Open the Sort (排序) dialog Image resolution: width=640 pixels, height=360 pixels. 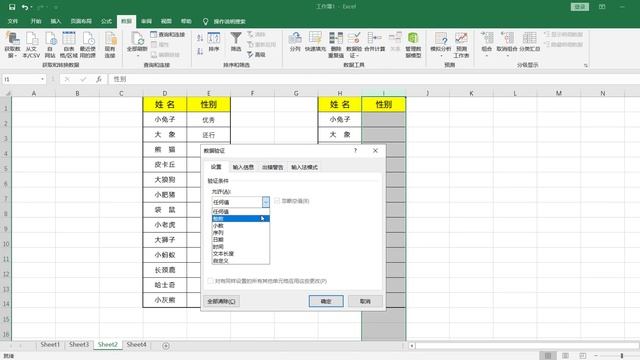214,42
